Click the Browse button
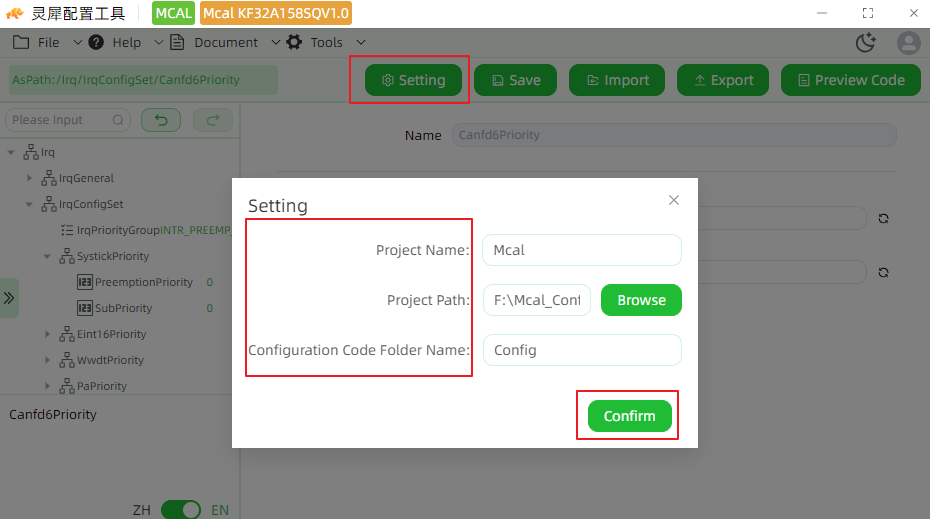 641,300
